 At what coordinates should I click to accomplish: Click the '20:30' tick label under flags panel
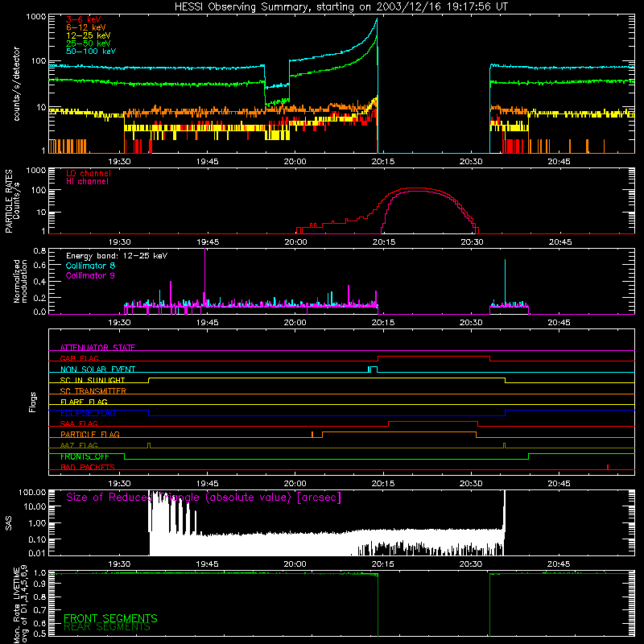[471, 484]
